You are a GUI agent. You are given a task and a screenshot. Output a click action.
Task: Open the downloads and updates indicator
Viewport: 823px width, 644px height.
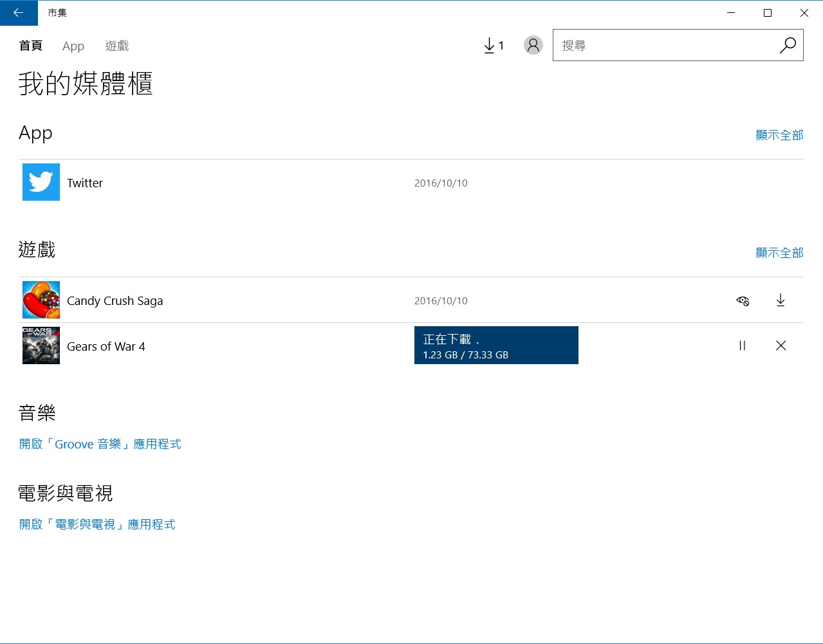click(x=494, y=46)
